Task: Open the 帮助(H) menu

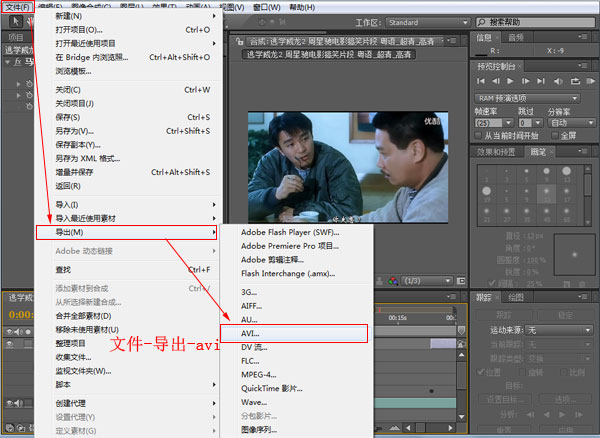Action: pyautogui.click(x=302, y=7)
